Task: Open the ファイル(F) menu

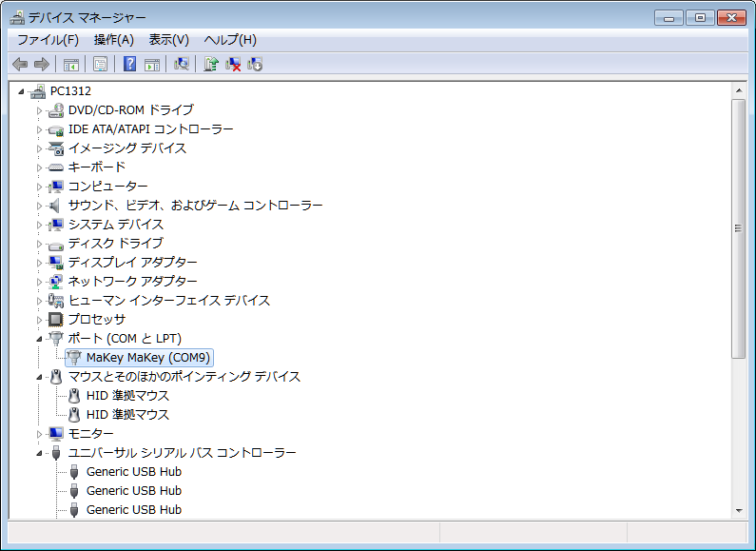Action: pos(48,39)
